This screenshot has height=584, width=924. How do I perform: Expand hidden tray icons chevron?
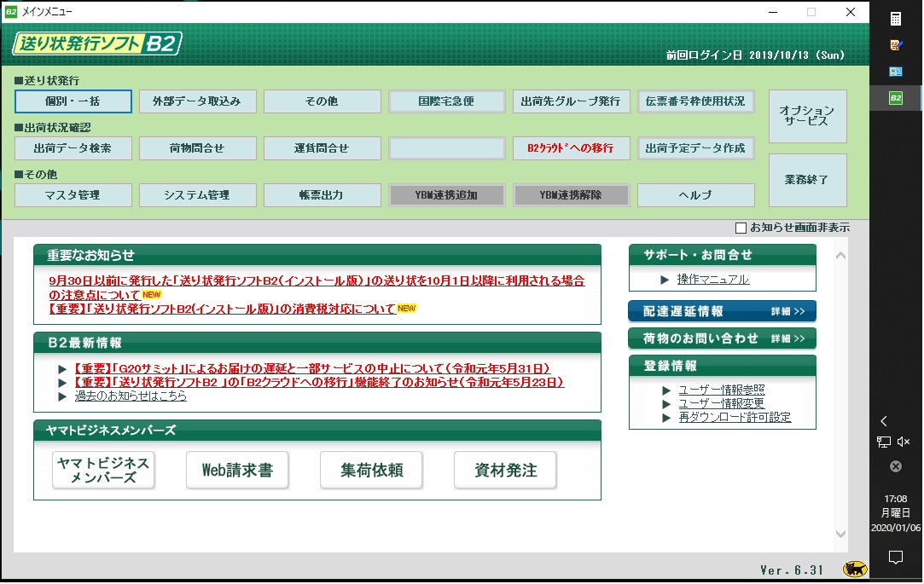(883, 421)
